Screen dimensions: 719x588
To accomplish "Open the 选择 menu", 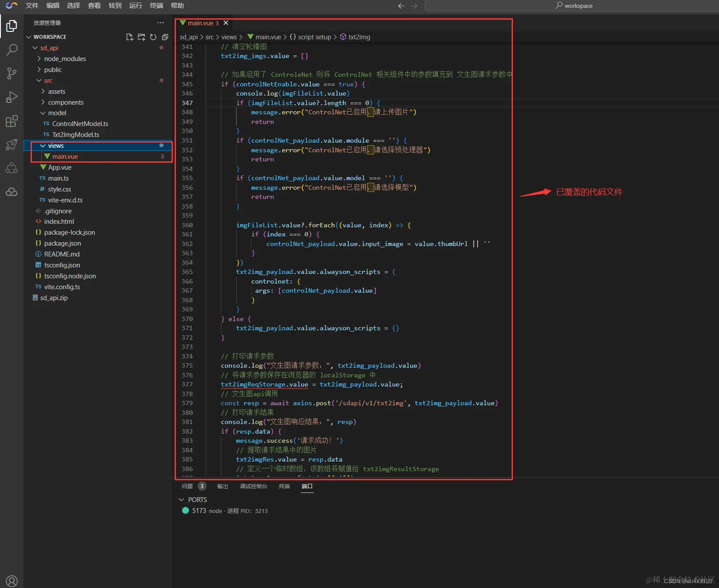I will (74, 6).
